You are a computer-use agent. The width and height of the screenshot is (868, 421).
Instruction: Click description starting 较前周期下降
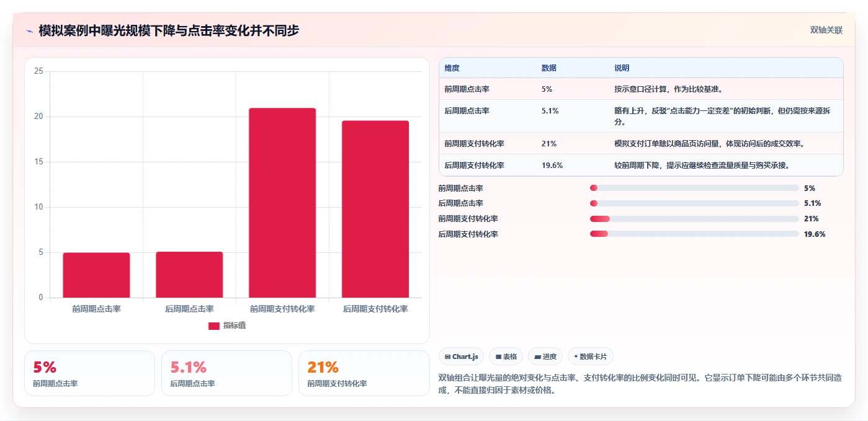(x=702, y=166)
